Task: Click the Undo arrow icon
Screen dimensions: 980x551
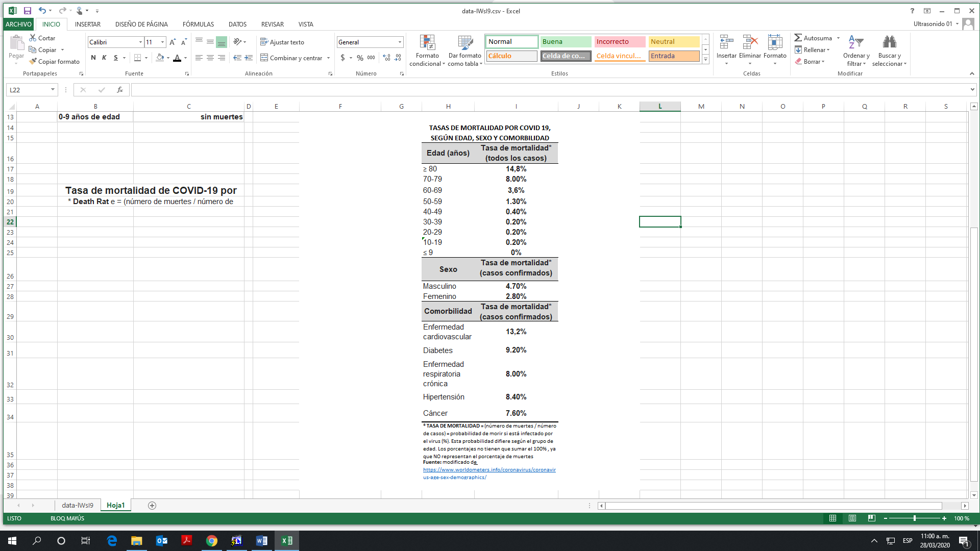Action: tap(42, 11)
